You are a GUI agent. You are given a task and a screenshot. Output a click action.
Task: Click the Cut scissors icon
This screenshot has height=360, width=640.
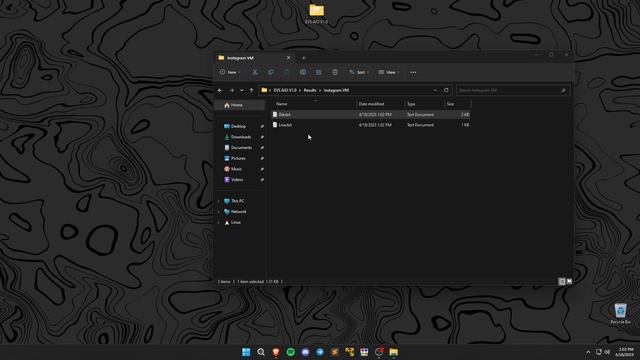pyautogui.click(x=255, y=72)
